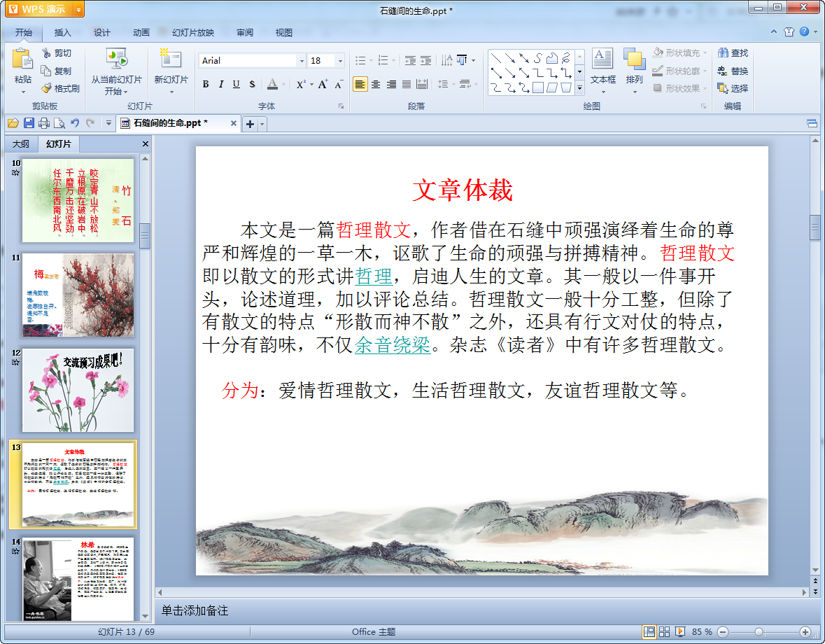
Task: Toggle justified text alignment
Action: pyautogui.click(x=406, y=84)
